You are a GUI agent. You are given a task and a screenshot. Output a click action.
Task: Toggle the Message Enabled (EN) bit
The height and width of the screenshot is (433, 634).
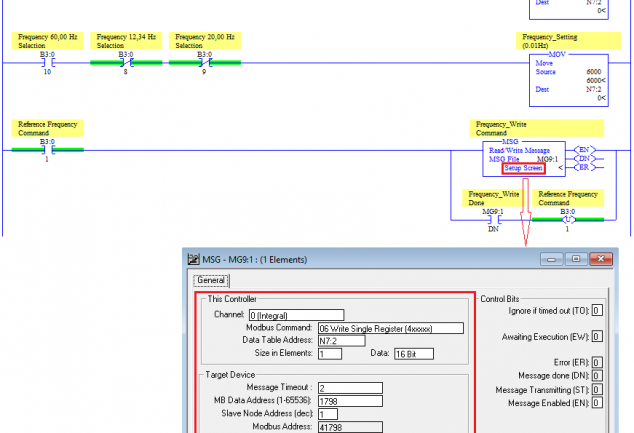597,403
